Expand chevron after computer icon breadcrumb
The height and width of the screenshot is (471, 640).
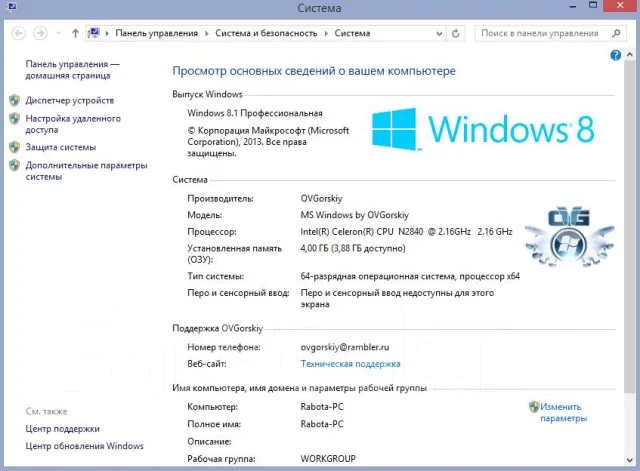coord(107,33)
